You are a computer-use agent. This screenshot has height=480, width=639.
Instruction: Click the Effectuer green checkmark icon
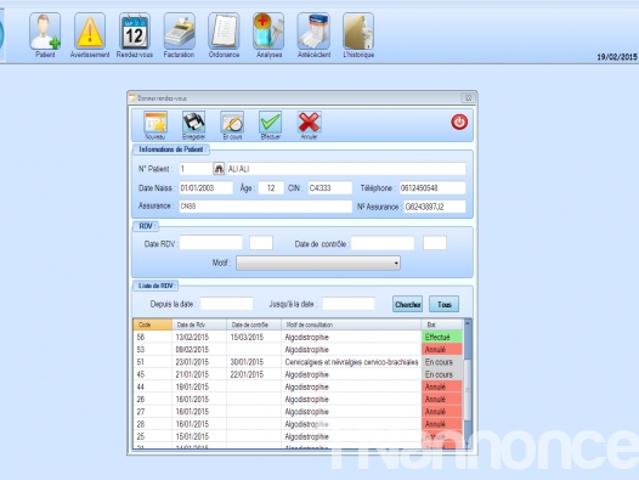[x=271, y=122]
